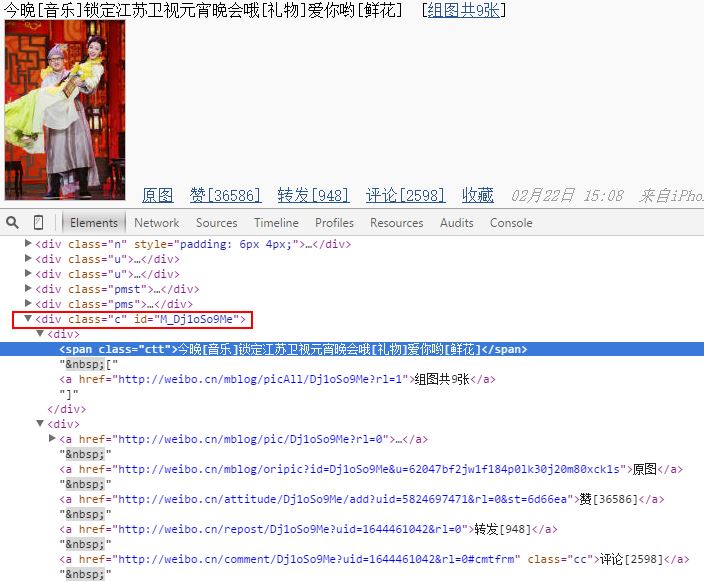Click the 收藏 favorite link
The height and width of the screenshot is (582, 704).
pos(478,195)
